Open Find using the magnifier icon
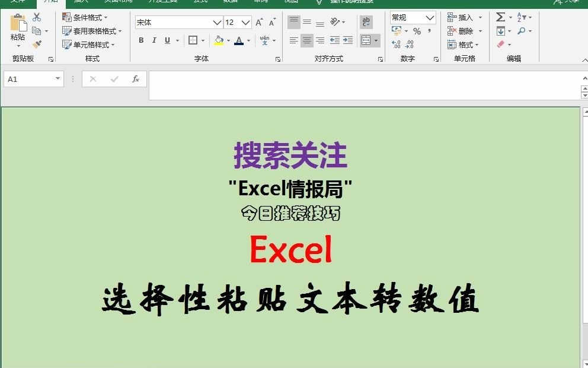 click(x=521, y=30)
